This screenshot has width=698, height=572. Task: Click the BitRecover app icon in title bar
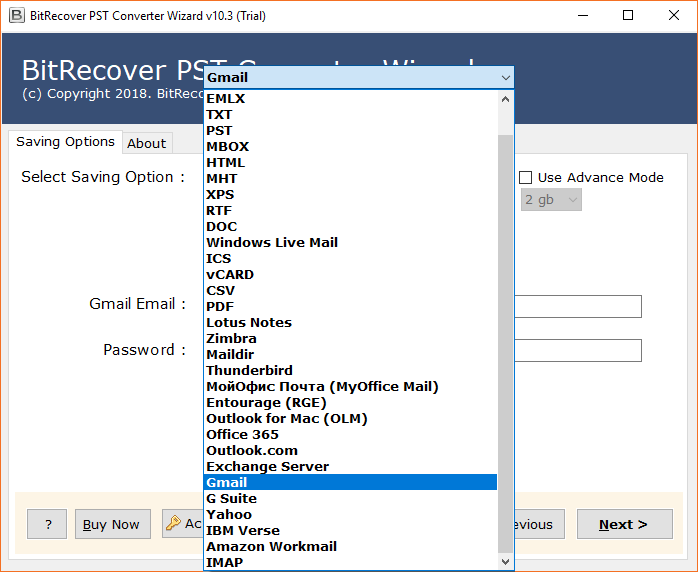[x=16, y=15]
